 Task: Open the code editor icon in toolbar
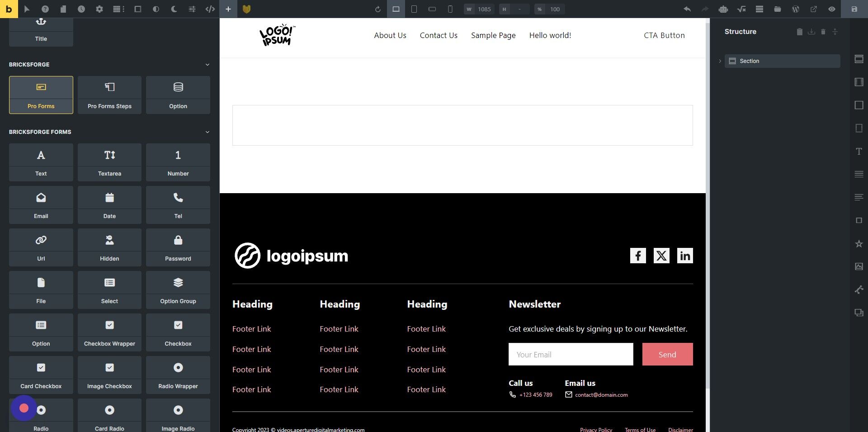pyautogui.click(x=210, y=9)
